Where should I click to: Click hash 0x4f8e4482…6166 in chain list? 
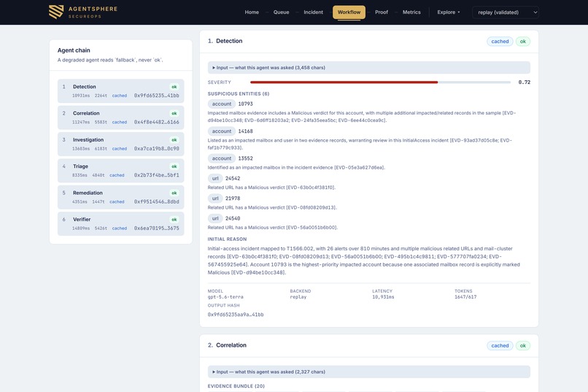click(156, 123)
